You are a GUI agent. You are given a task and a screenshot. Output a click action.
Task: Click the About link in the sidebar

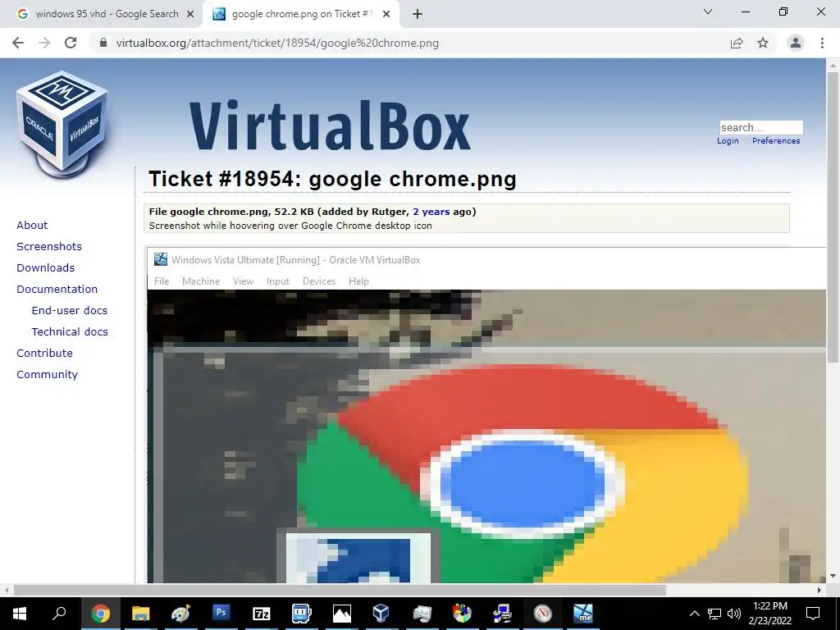[x=32, y=225]
